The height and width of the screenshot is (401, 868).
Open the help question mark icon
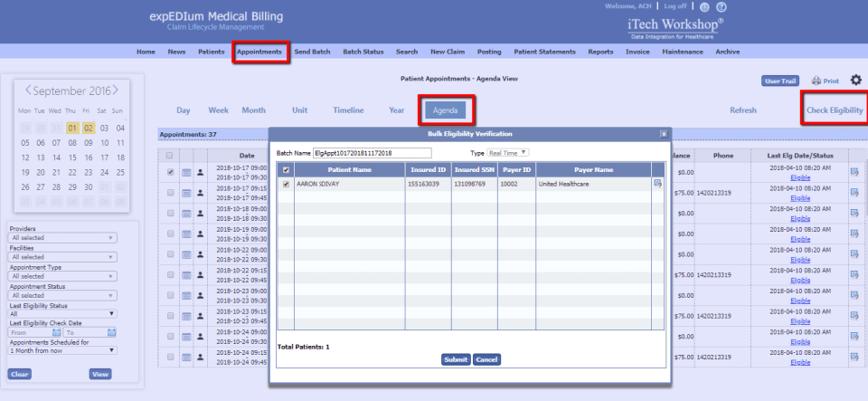click(x=722, y=7)
